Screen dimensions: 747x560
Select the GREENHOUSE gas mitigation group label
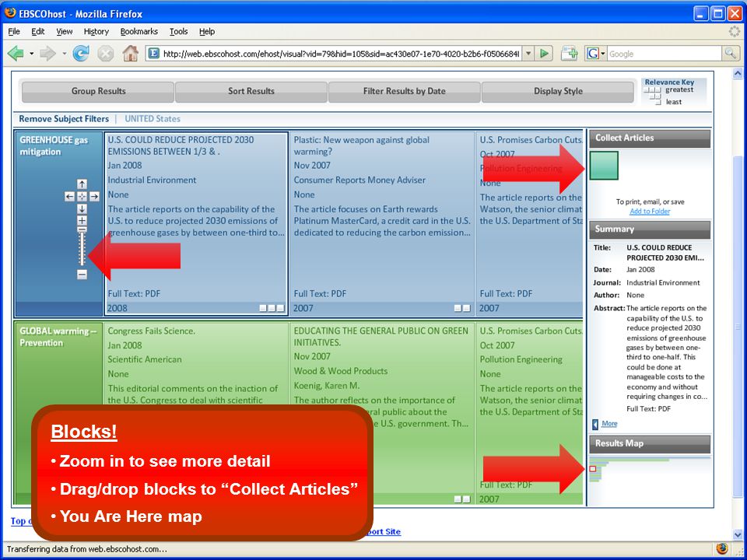pos(54,145)
